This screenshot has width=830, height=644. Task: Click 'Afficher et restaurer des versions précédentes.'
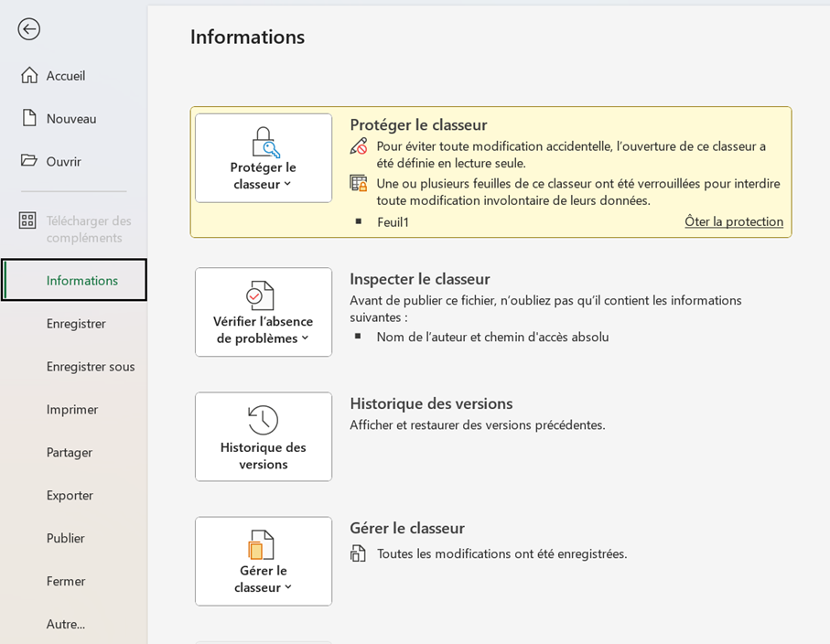tap(478, 425)
